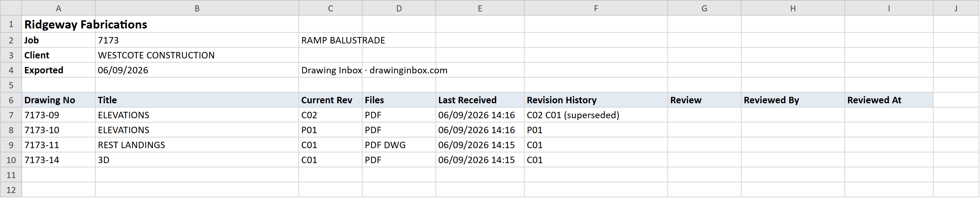Click the empty Reviewed At cell for 7173-14
Viewport: 980px width, 198px height.
[889, 160]
